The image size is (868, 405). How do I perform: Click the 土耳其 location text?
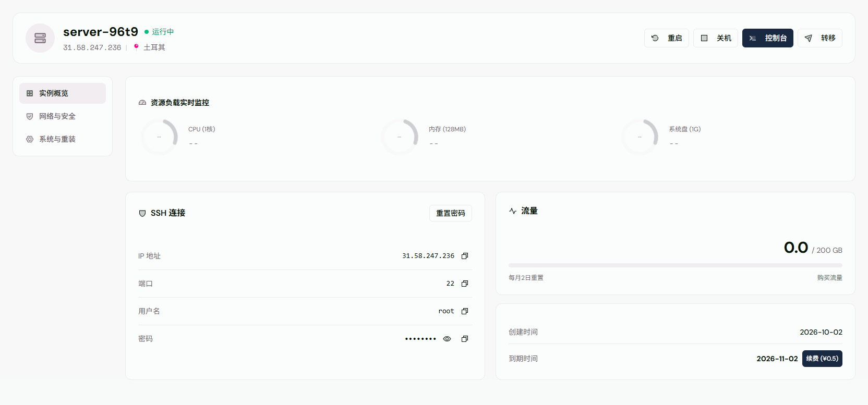point(154,47)
